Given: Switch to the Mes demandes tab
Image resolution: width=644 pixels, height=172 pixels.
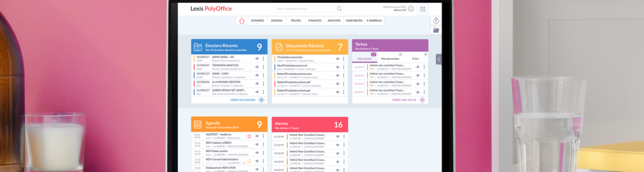Looking at the screenshot, I should [390, 58].
